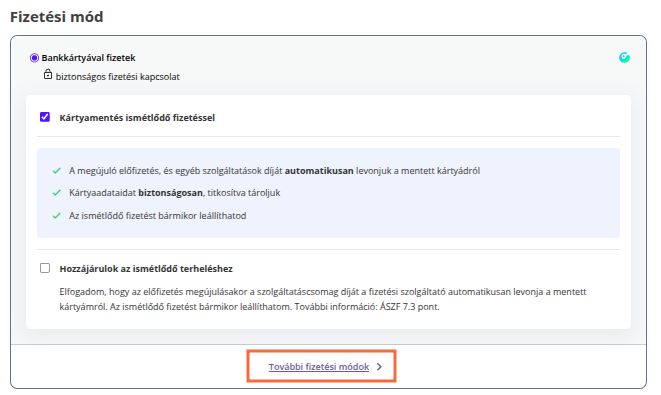The width and height of the screenshot is (661, 395).
Task: Click green checkmark by bármikor leállíthatod line
Action: coord(56,215)
